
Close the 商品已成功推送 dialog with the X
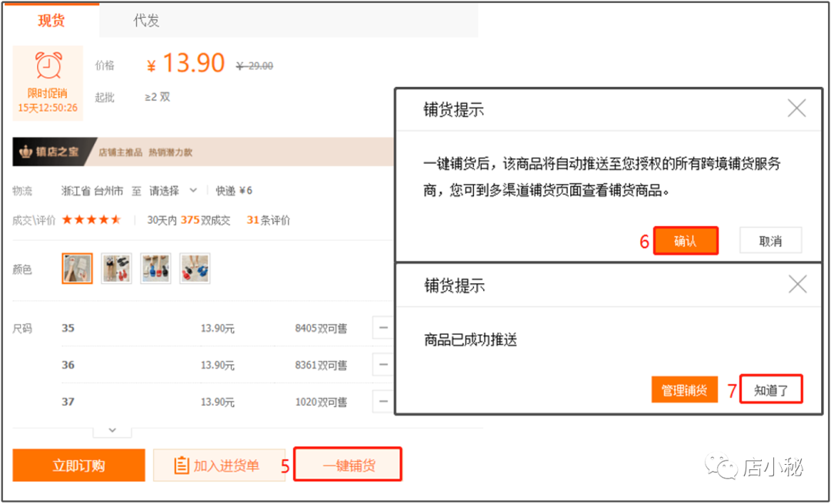click(797, 285)
